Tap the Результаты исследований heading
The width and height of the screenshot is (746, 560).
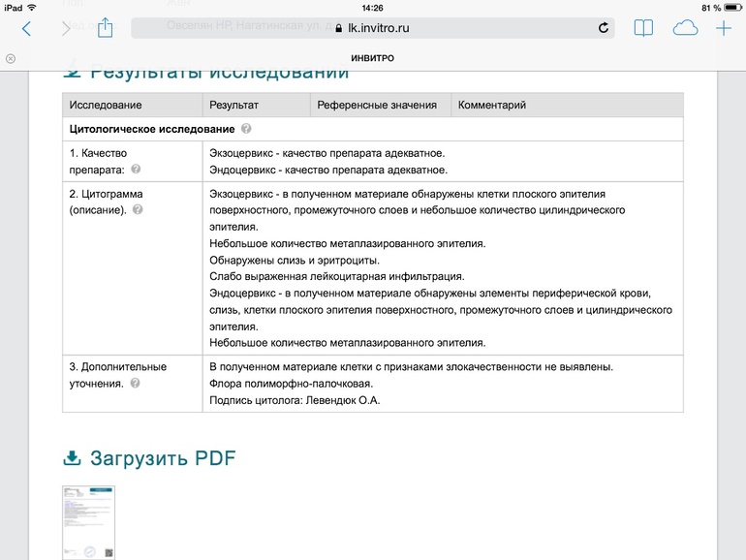point(219,73)
